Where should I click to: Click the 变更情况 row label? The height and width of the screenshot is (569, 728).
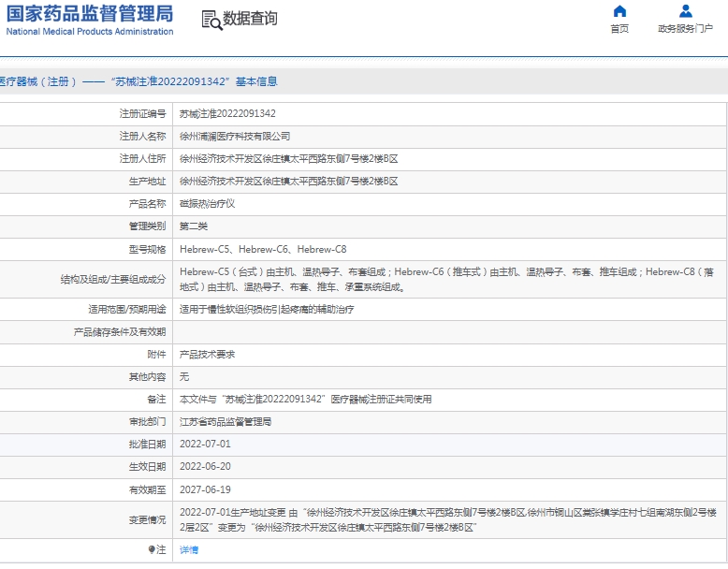tap(147, 519)
